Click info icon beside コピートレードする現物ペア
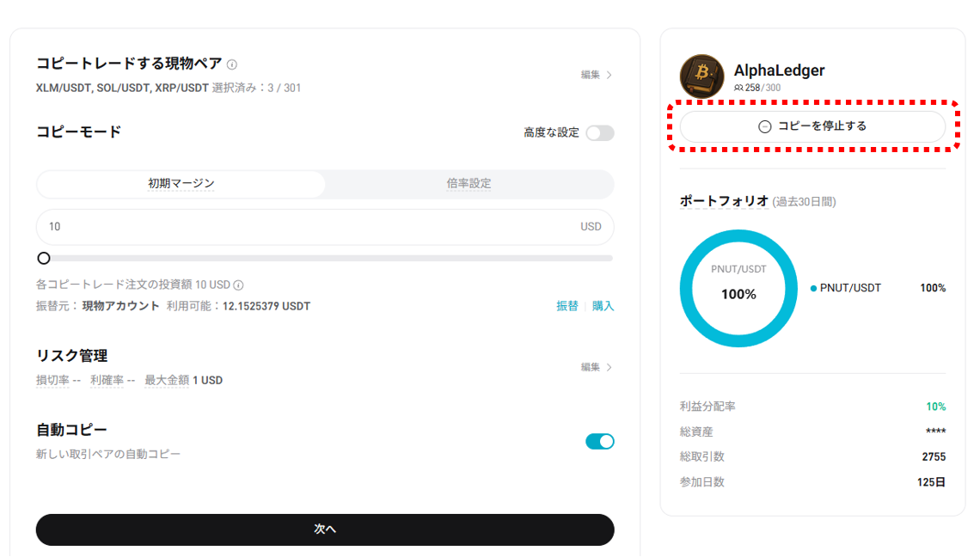The image size is (980, 557). pos(232,64)
